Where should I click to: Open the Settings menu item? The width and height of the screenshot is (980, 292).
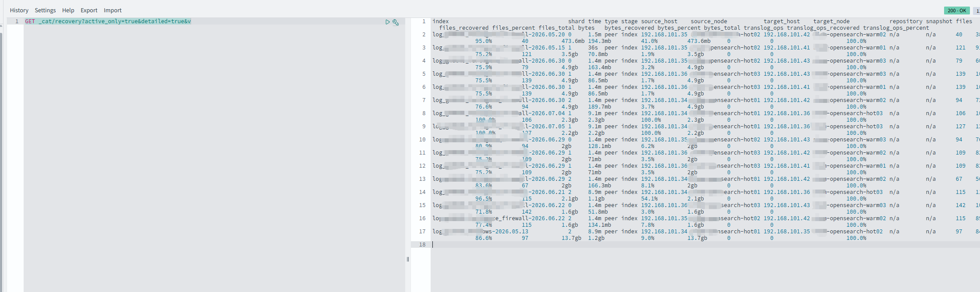click(45, 10)
